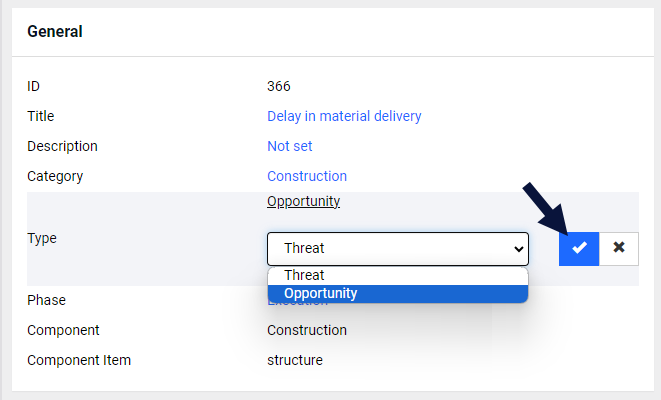Click the Phase field label
This screenshot has height=400, width=661.
(46, 301)
